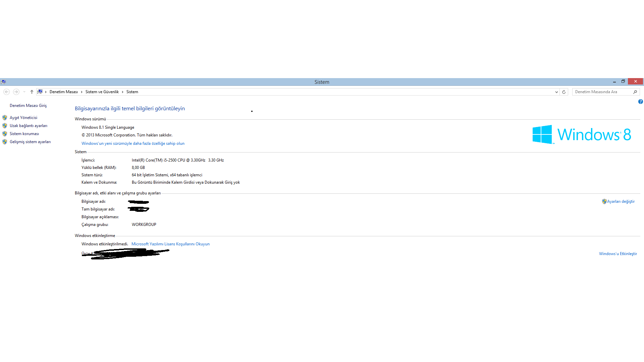Click the computer icon in the address bar
Screen dimensions: 644x362
[40, 92]
